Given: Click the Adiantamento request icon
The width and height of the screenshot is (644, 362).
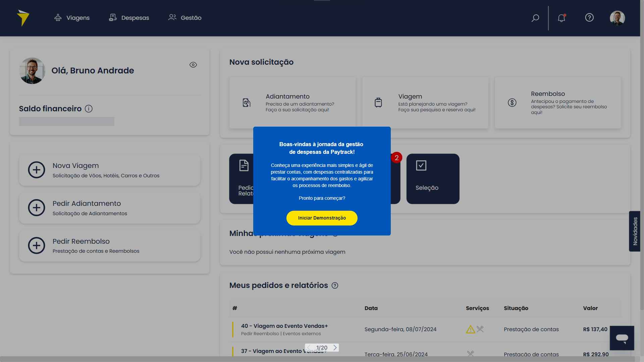Looking at the screenshot, I should point(247,103).
